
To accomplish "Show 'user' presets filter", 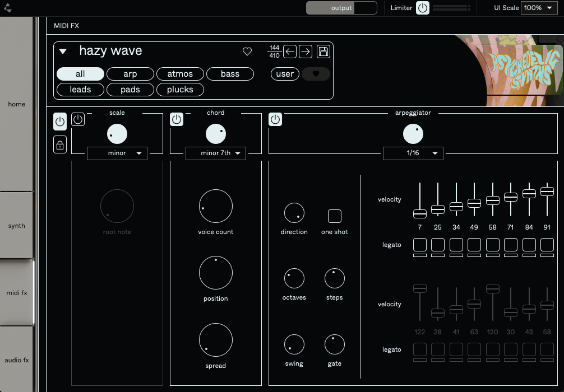I will coord(285,74).
